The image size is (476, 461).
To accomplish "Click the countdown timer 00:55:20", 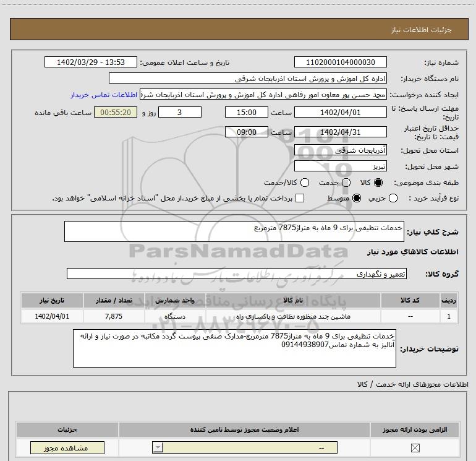I will [116, 113].
